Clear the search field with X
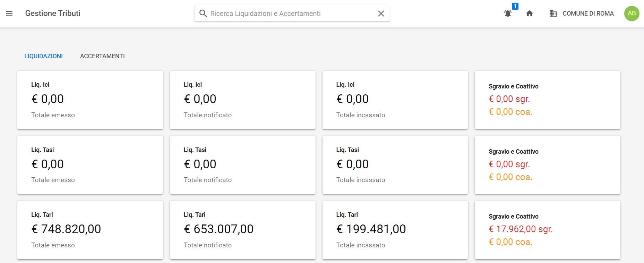The height and width of the screenshot is (263, 644). pos(381,14)
